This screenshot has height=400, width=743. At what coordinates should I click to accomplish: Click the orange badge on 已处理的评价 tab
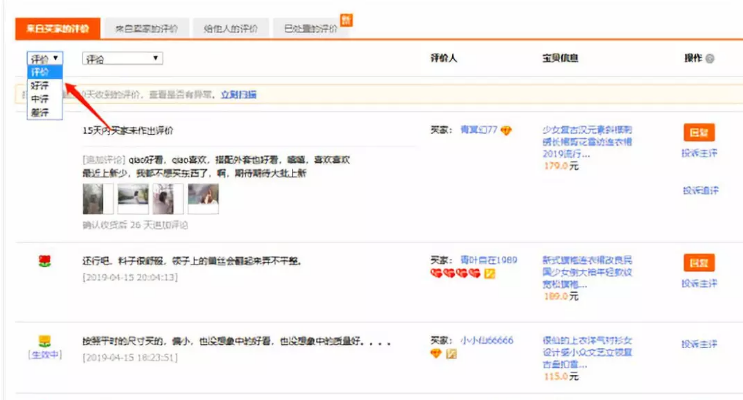[x=347, y=20]
